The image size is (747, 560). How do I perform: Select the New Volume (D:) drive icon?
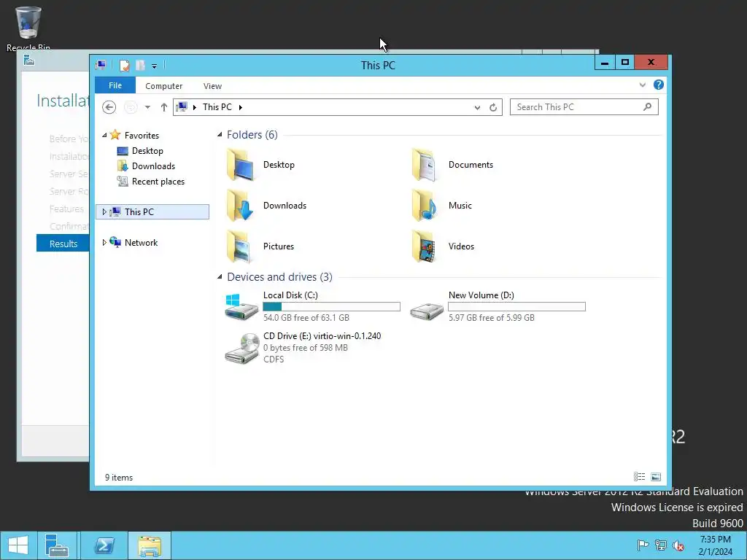(426, 310)
